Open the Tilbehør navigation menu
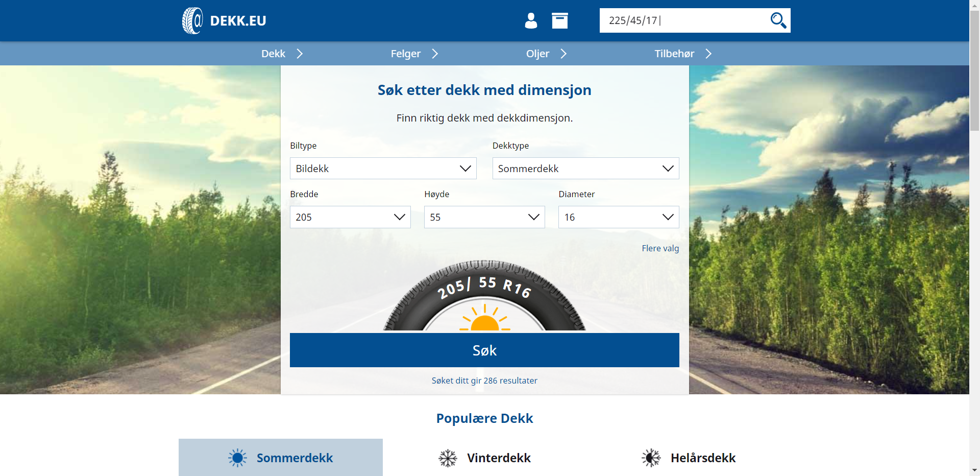 [x=674, y=54]
